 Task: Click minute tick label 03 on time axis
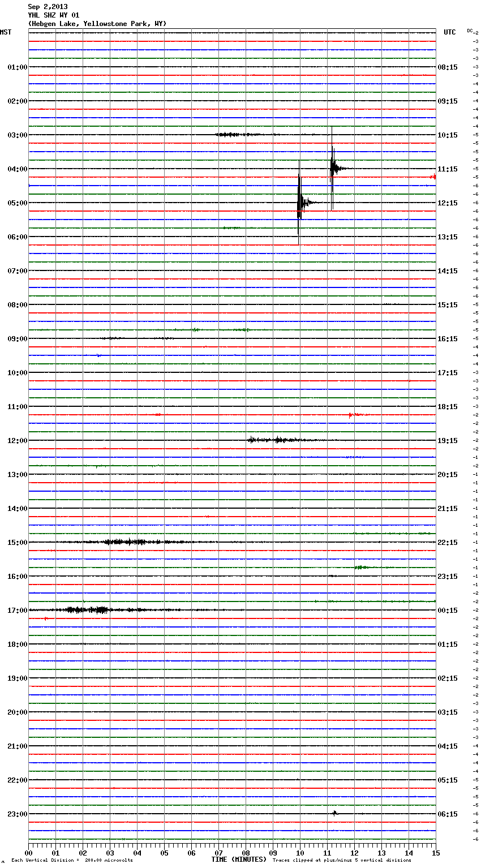[x=110, y=853]
